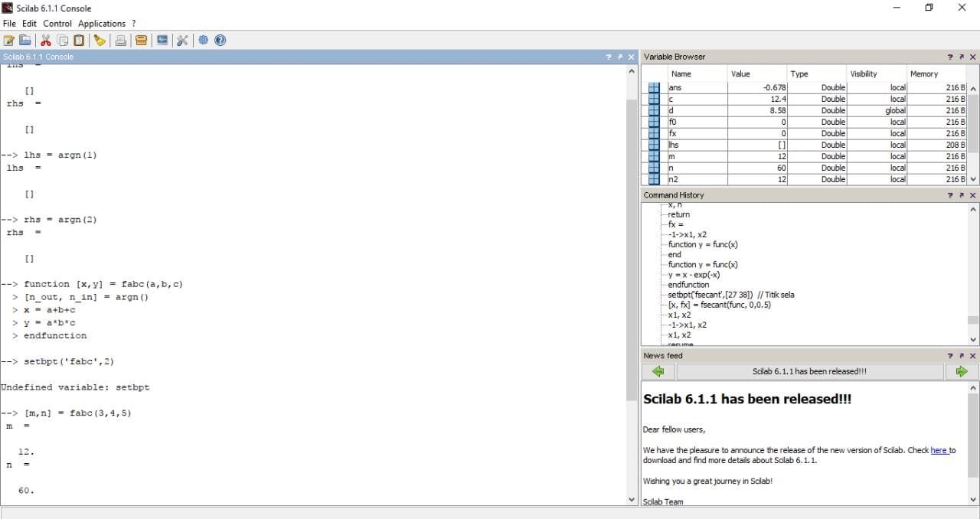Open the ATOMS module manager icon
The image size is (980, 519).
click(x=141, y=41)
